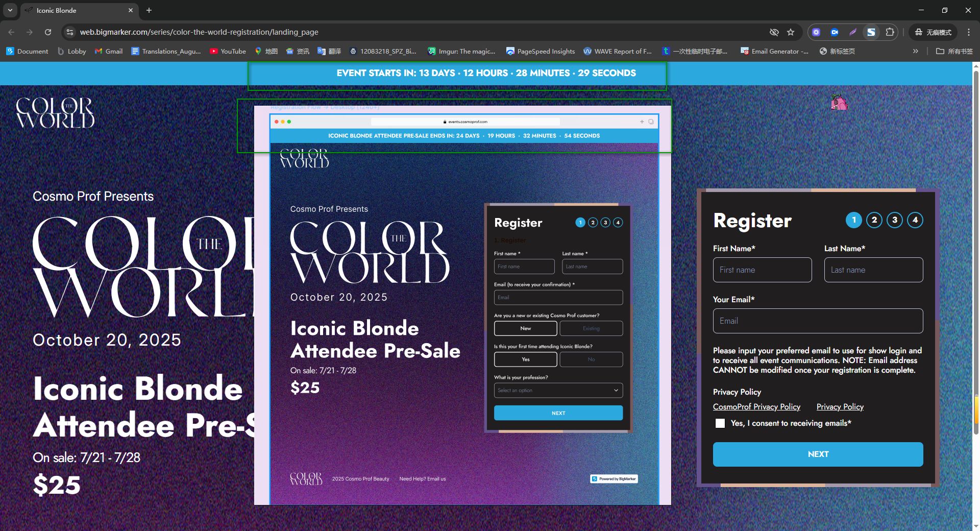The width and height of the screenshot is (980, 531).
Task: Open the Gmail bookmark
Action: point(109,51)
